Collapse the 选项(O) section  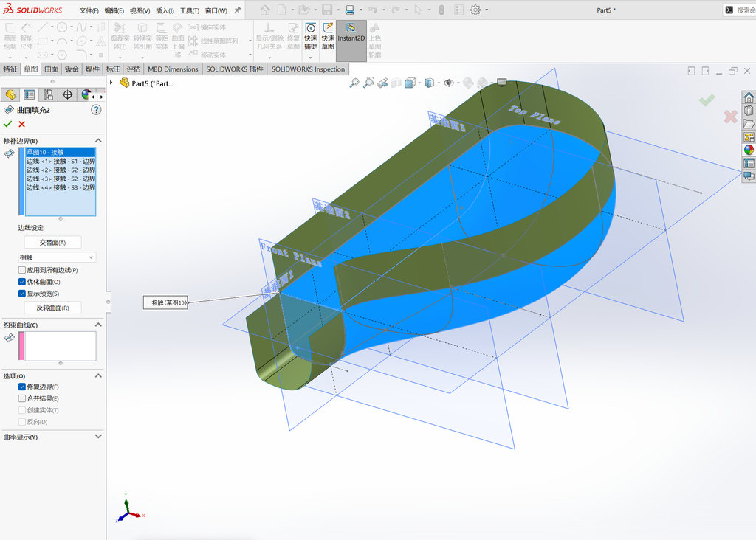pyautogui.click(x=98, y=375)
